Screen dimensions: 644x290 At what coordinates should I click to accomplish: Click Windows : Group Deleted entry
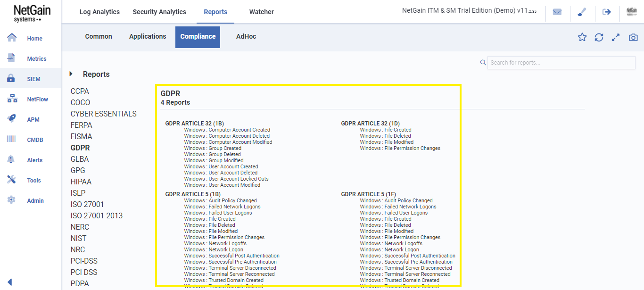[213, 154]
